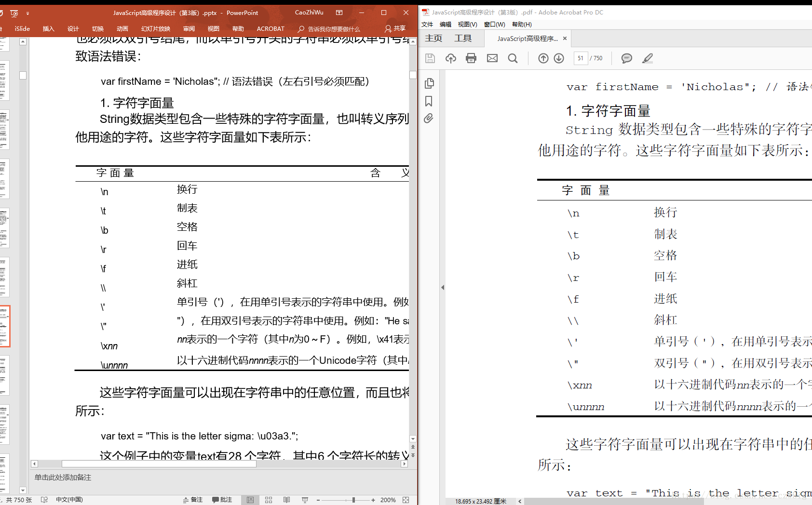This screenshot has width=812, height=505.
Task: Click the 告诉我你想要做什么 search box
Action: 329,29
